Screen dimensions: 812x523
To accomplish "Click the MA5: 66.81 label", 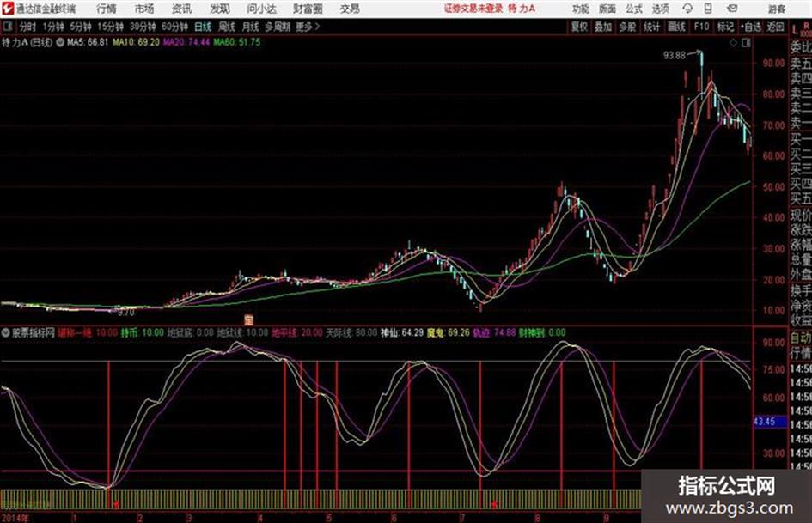I will [88, 42].
